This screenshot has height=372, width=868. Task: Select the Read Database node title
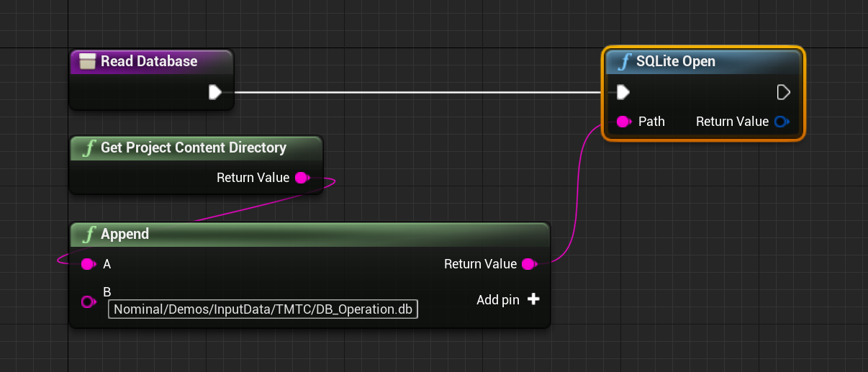pyautogui.click(x=149, y=62)
